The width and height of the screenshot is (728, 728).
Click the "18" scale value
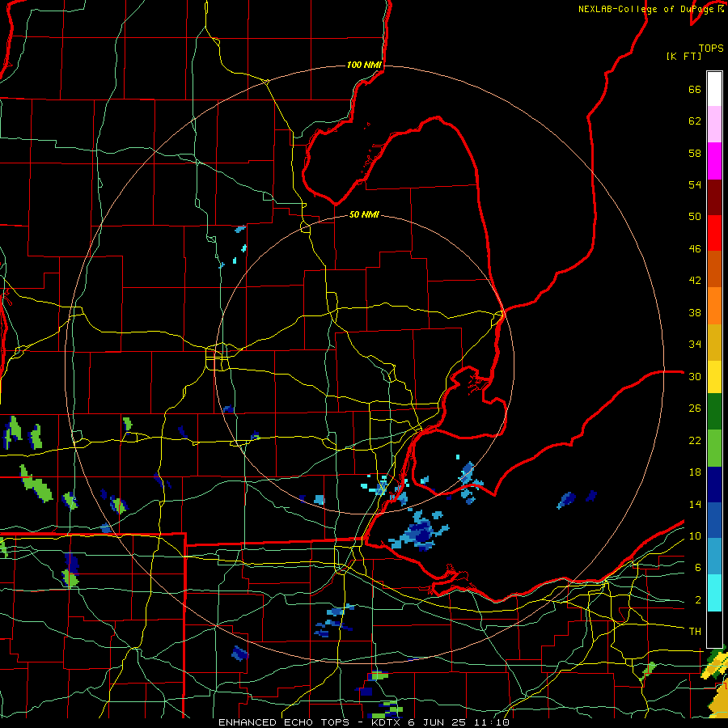[695, 472]
